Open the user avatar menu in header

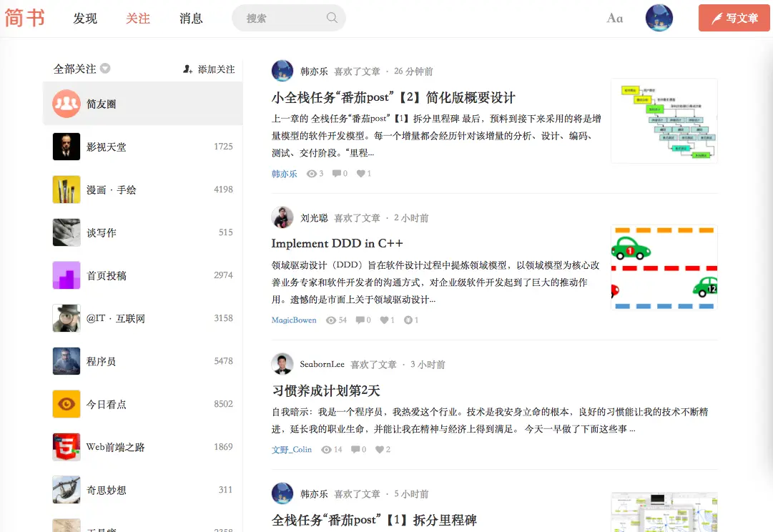[x=659, y=18]
